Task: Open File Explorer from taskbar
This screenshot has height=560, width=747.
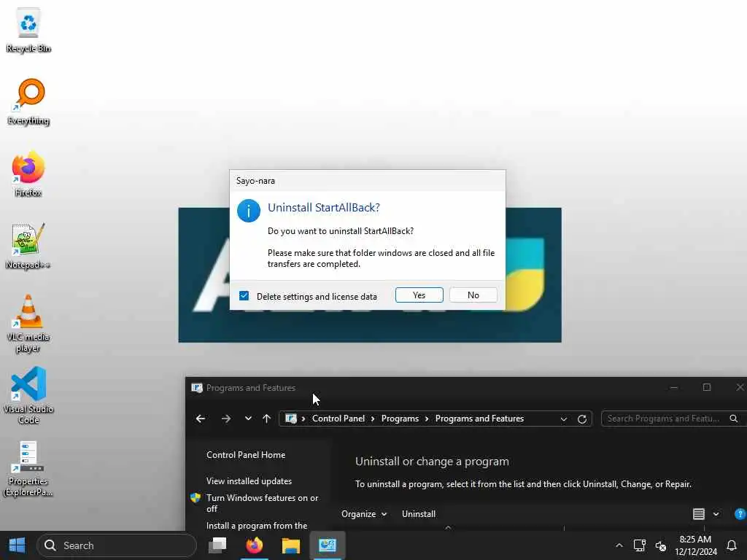Action: [290, 545]
